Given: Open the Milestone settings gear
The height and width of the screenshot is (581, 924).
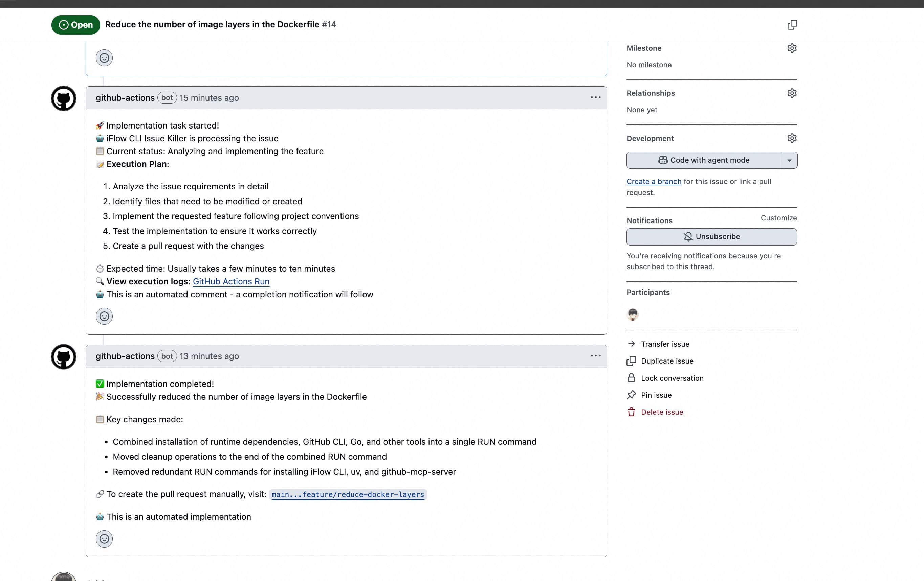Looking at the screenshot, I should [792, 48].
